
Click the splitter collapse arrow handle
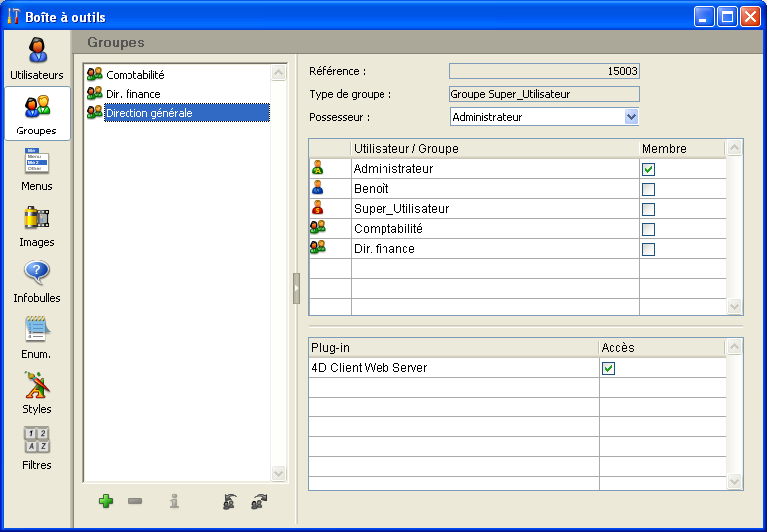point(296,288)
